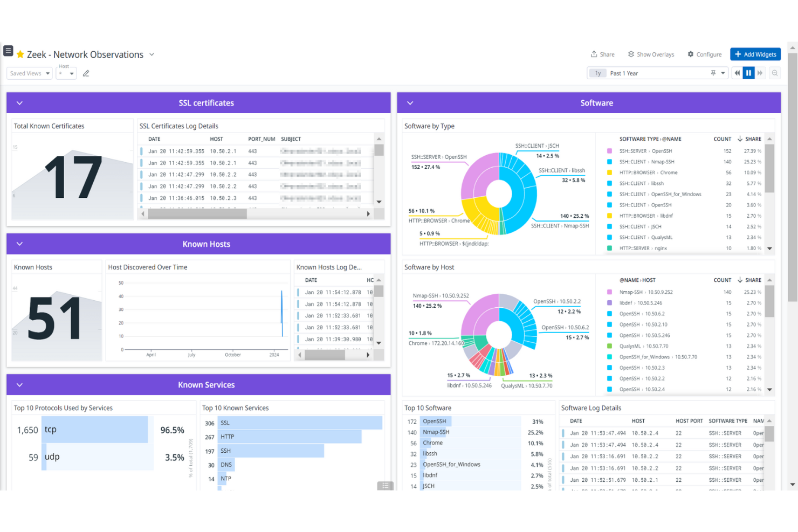Pause the live dashboard refresh
Viewport: 798px width, 532px height.
pyautogui.click(x=748, y=73)
